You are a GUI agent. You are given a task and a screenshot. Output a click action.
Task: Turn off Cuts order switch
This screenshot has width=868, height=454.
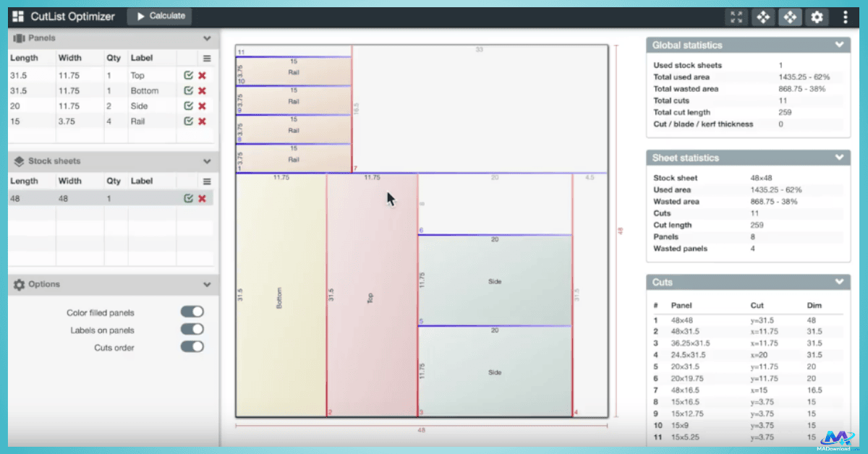click(x=192, y=347)
